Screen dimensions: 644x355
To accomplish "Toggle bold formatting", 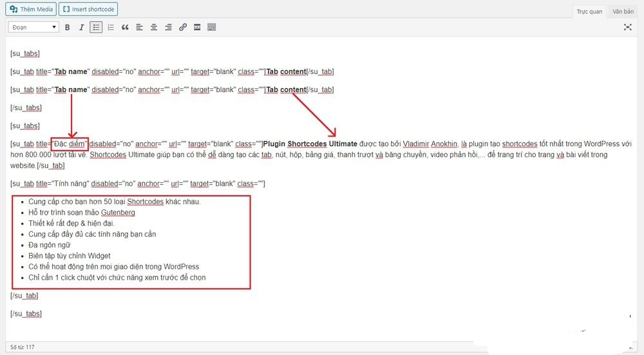I will pos(68,27).
